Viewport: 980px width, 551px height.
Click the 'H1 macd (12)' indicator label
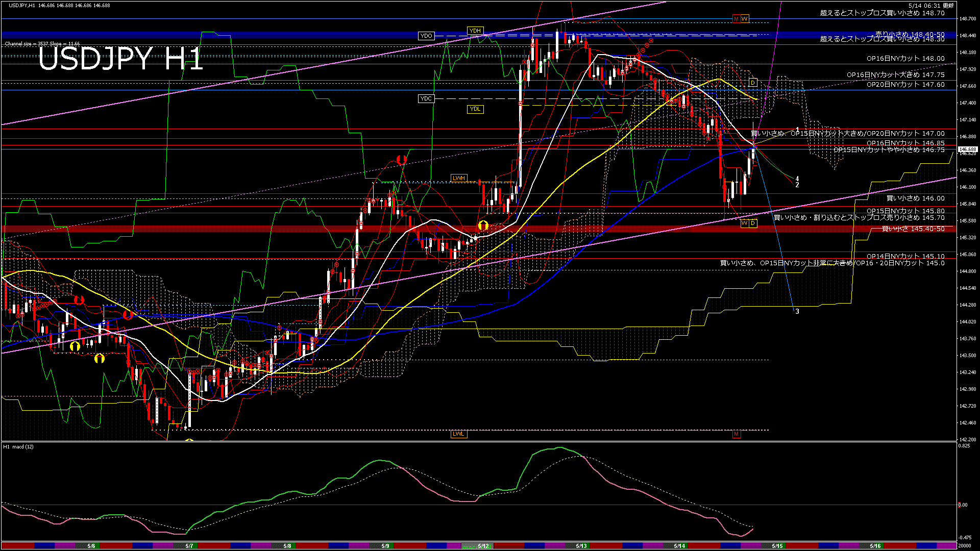[x=18, y=447]
